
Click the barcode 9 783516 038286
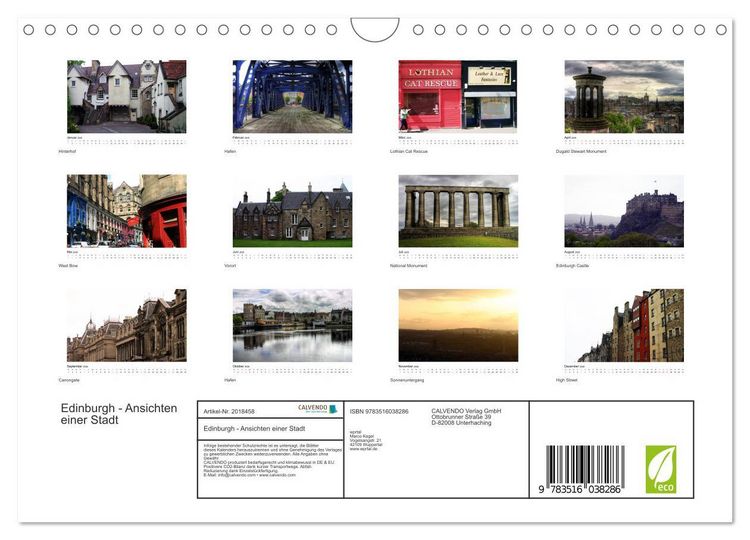tap(581, 469)
